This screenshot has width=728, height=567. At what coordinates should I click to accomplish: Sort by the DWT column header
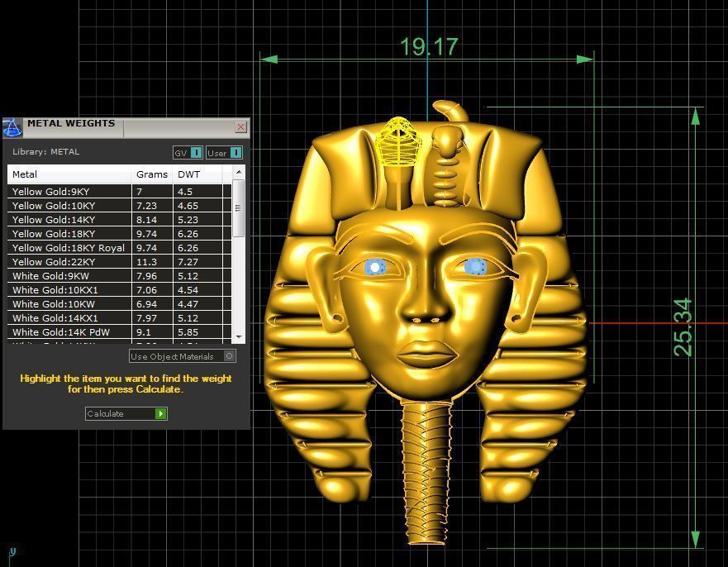pos(197,174)
